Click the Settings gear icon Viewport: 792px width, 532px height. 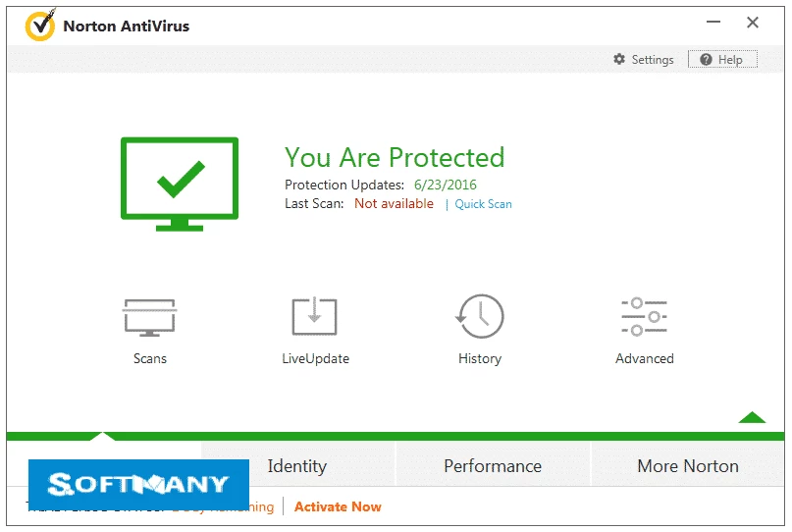click(619, 60)
